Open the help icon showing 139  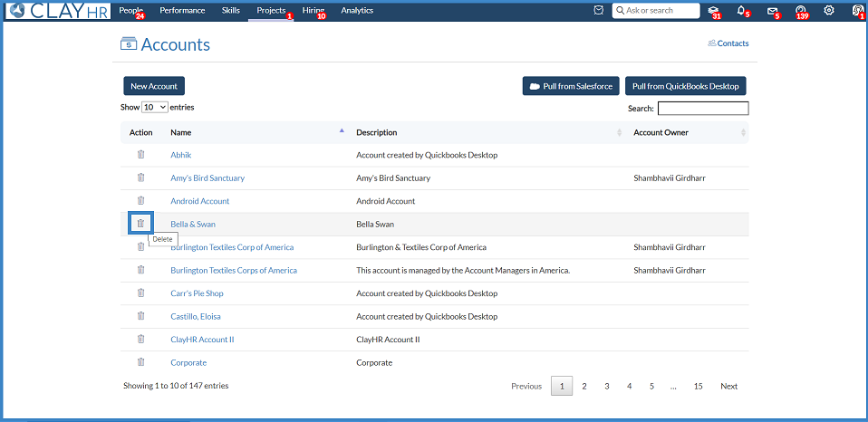(799, 10)
